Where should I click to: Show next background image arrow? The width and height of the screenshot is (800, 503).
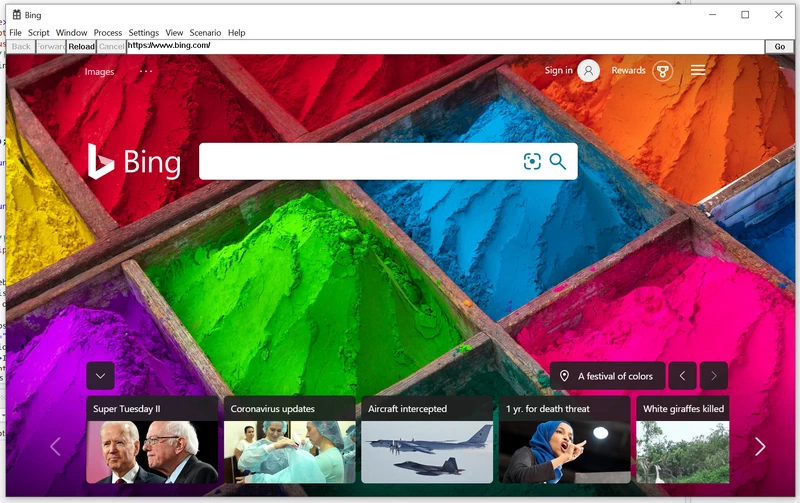(714, 376)
